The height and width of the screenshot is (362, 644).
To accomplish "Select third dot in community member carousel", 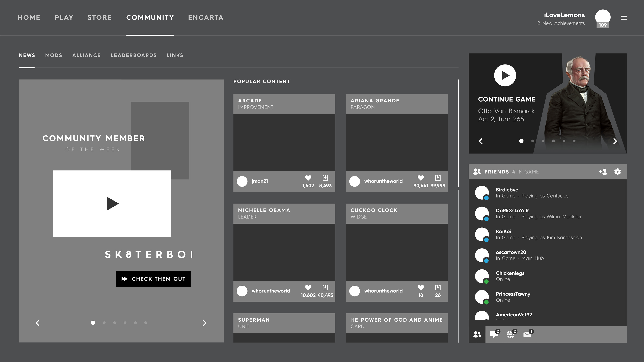I will tap(115, 323).
